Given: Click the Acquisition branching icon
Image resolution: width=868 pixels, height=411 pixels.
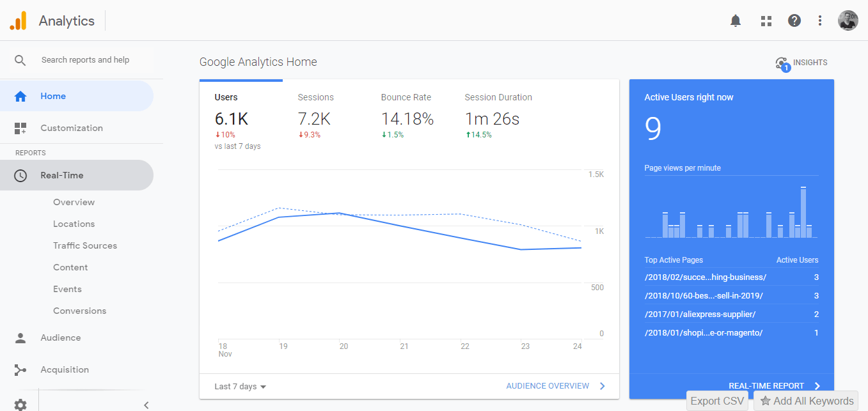Looking at the screenshot, I should click(x=20, y=370).
